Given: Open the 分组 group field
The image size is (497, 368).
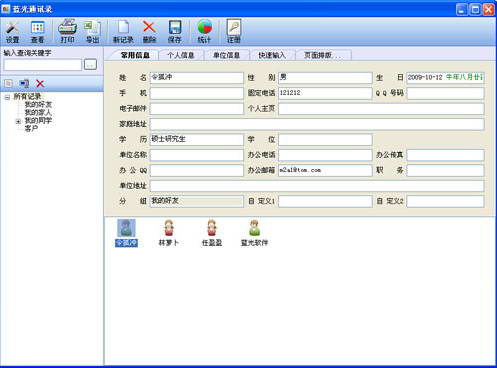Looking at the screenshot, I should point(196,201).
